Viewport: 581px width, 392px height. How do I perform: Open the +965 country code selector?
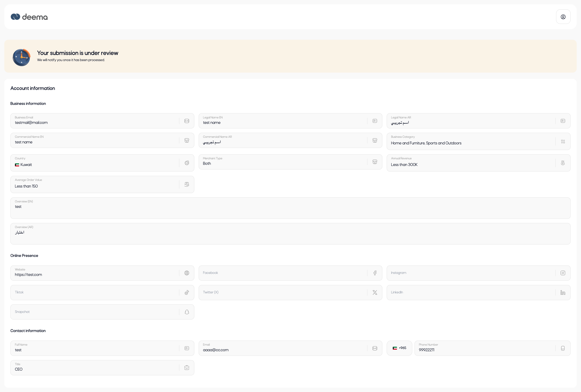coord(399,348)
